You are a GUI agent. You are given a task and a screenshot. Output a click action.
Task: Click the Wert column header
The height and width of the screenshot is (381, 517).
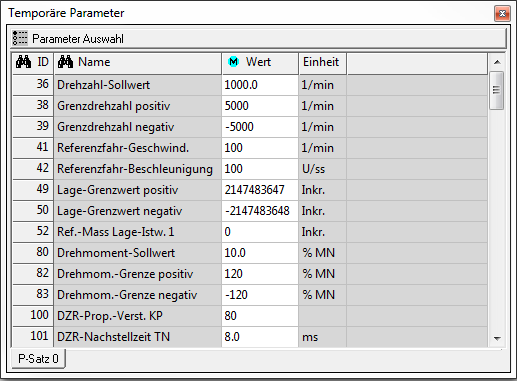coord(260,63)
